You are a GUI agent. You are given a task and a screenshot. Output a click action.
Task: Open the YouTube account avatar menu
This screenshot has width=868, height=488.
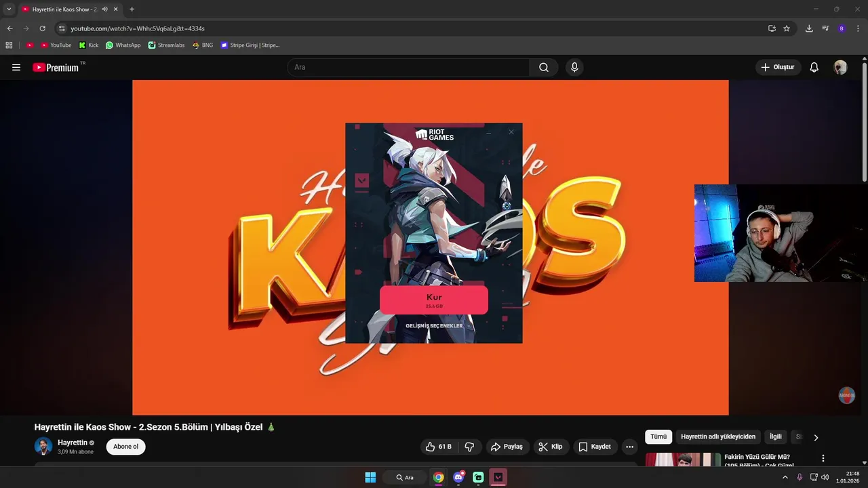coord(840,67)
